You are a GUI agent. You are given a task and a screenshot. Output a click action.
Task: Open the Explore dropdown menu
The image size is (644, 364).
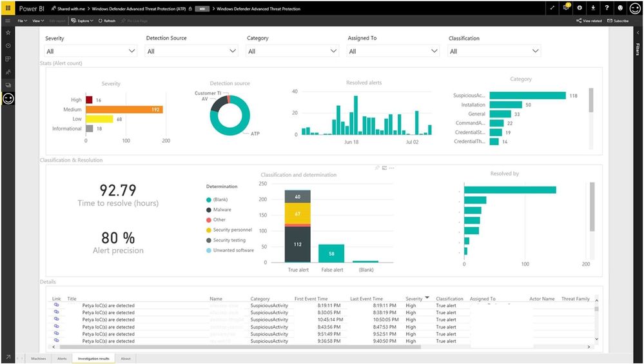pos(82,21)
